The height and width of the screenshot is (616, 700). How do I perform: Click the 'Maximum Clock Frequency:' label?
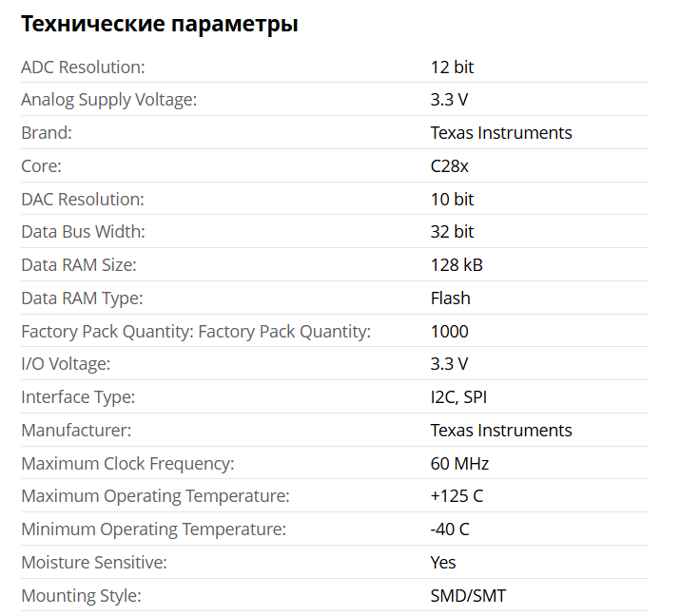point(127,464)
